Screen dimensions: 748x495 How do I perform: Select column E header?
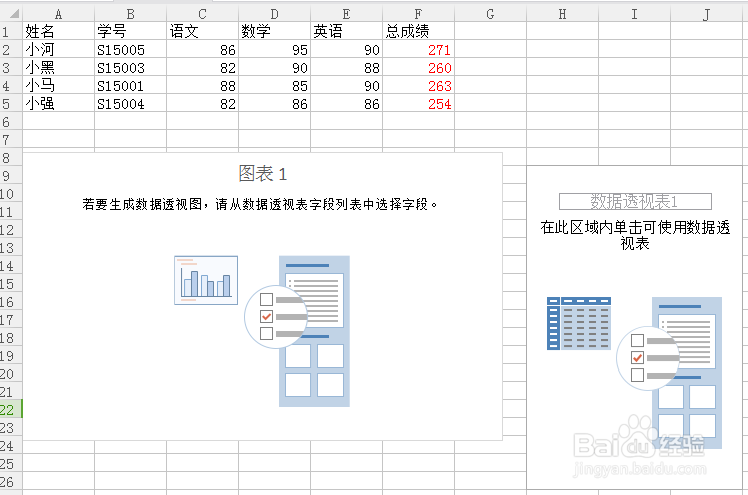[x=346, y=14]
